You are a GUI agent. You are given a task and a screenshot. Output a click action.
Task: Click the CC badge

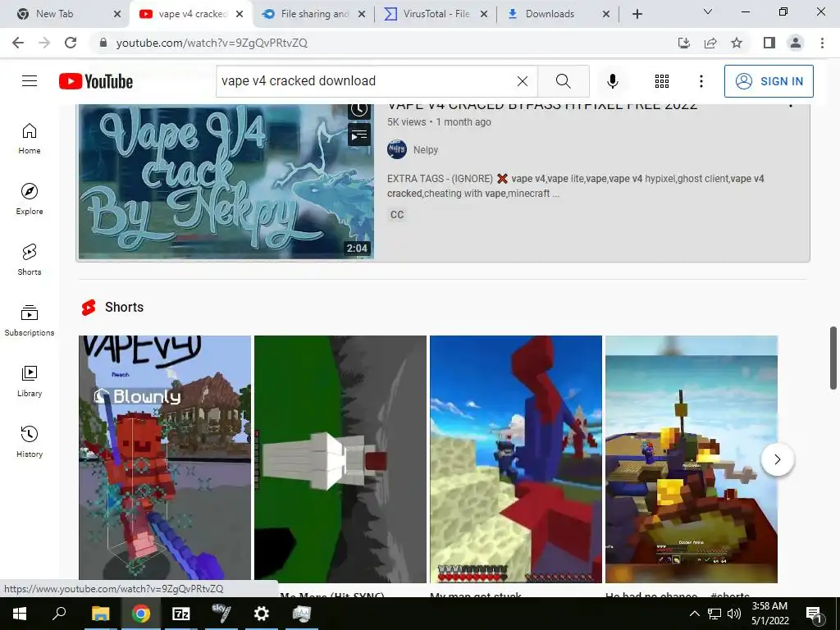397,215
